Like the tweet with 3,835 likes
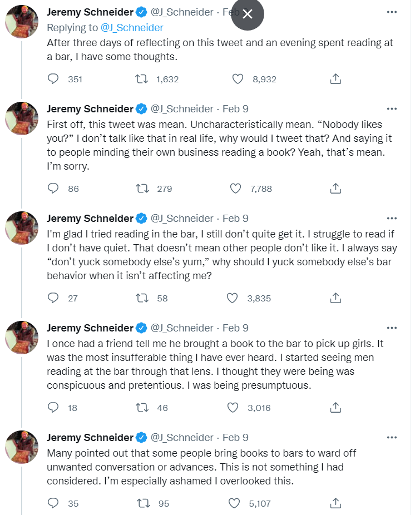This screenshot has width=420, height=515. point(233,298)
